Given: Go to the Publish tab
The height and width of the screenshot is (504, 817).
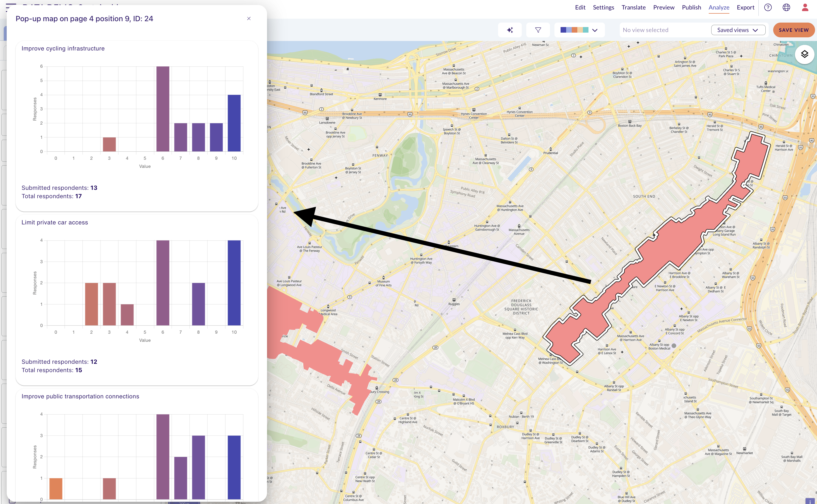Looking at the screenshot, I should tap(691, 7).
